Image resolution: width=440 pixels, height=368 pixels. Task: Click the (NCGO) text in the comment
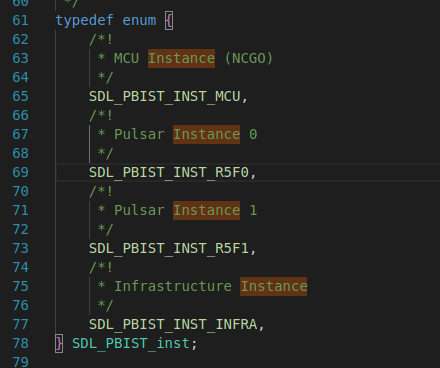coord(249,58)
